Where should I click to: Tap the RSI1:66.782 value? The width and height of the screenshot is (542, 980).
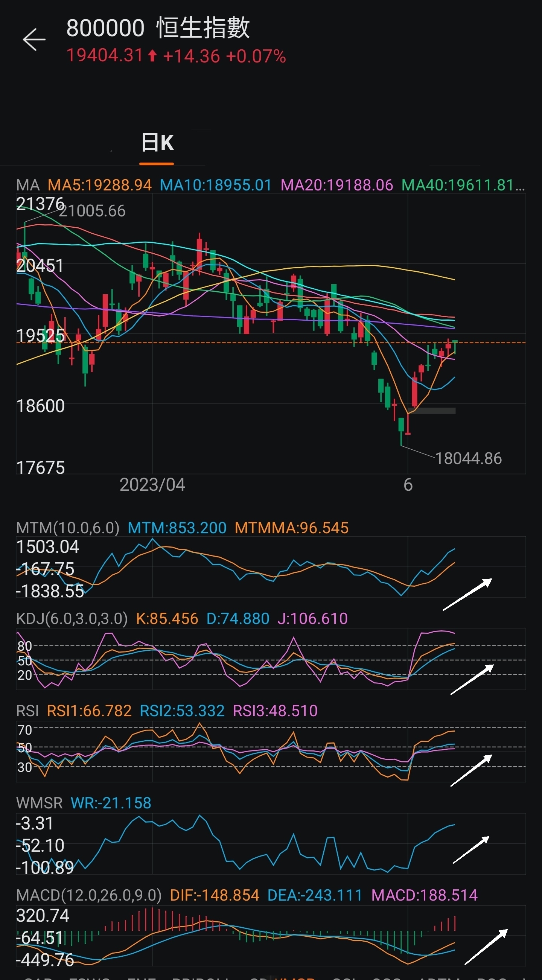pos(89,711)
